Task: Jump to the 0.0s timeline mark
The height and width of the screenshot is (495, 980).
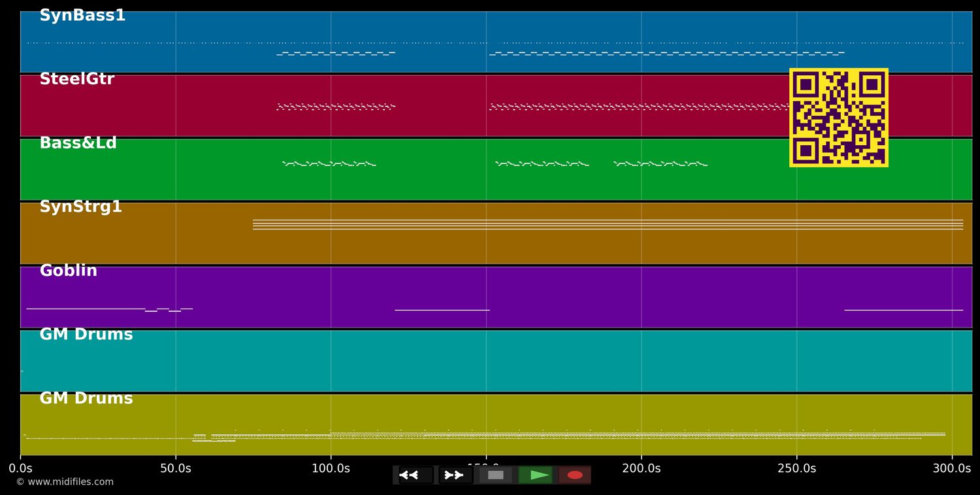Action: click(x=20, y=468)
